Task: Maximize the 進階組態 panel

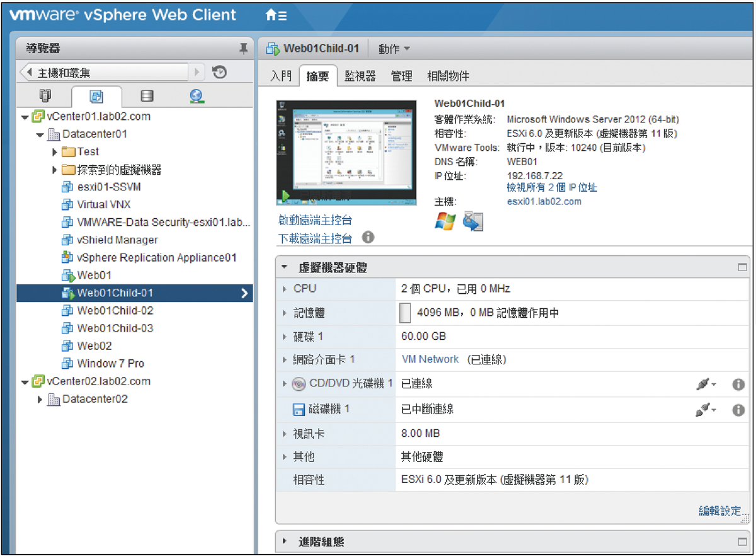Action: pyautogui.click(x=742, y=542)
